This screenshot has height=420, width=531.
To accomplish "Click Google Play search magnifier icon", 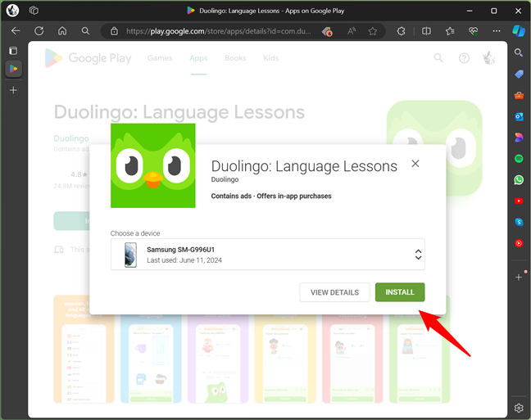I will pos(438,58).
